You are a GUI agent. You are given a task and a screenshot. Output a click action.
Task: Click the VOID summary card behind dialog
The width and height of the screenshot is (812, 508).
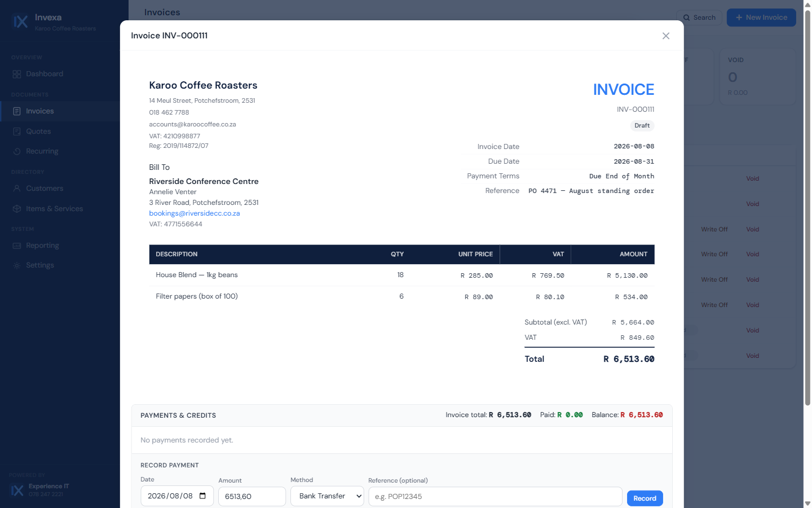pyautogui.click(x=758, y=77)
